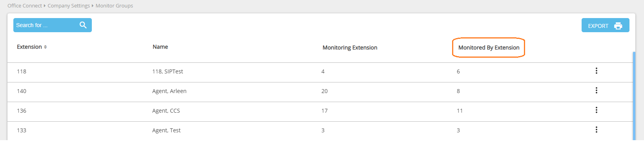Select the Monitor Groups breadcrumb

tap(114, 6)
